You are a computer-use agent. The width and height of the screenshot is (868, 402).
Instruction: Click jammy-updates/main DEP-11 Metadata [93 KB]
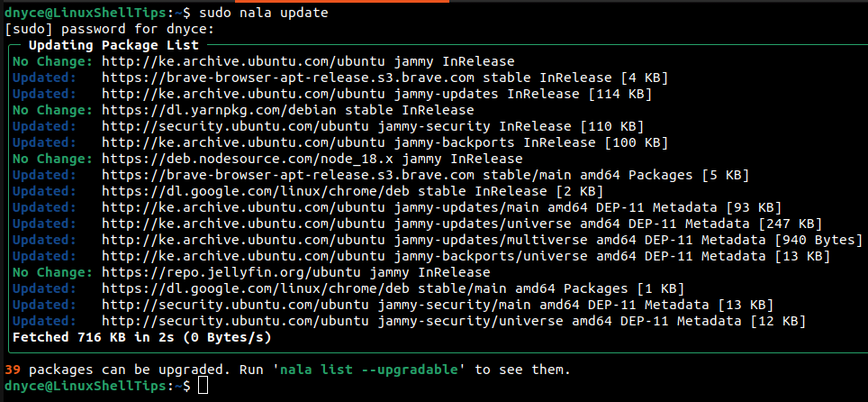click(442, 208)
